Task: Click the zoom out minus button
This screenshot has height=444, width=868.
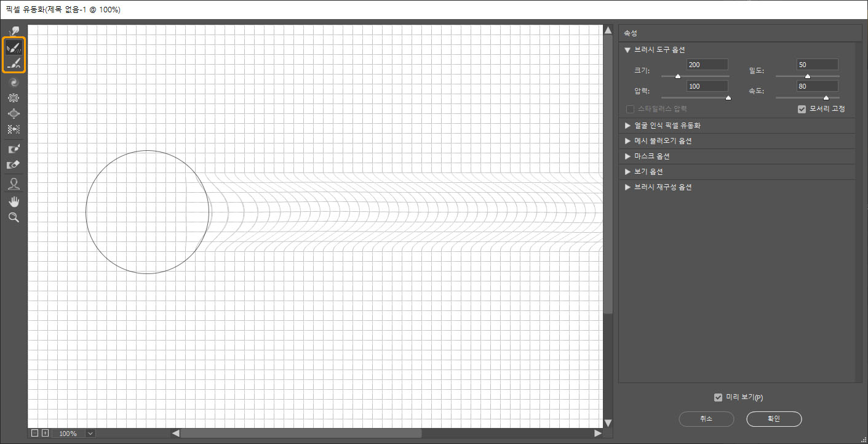Action: point(34,434)
